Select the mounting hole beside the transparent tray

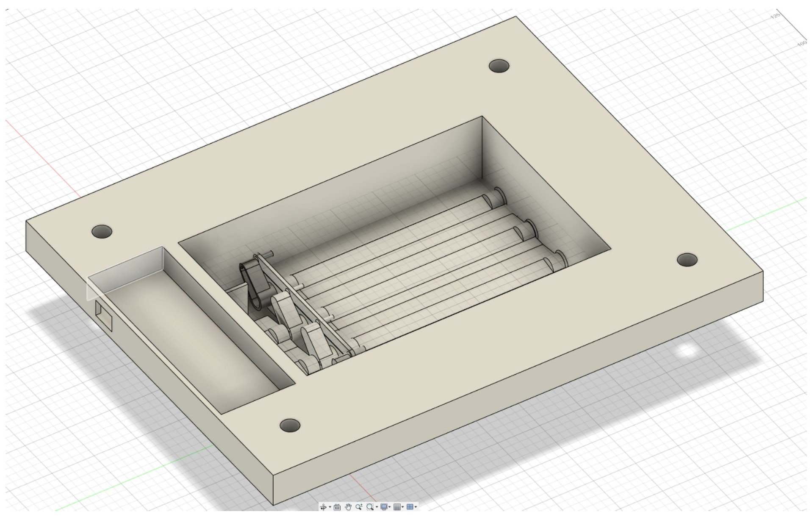[x=102, y=231]
